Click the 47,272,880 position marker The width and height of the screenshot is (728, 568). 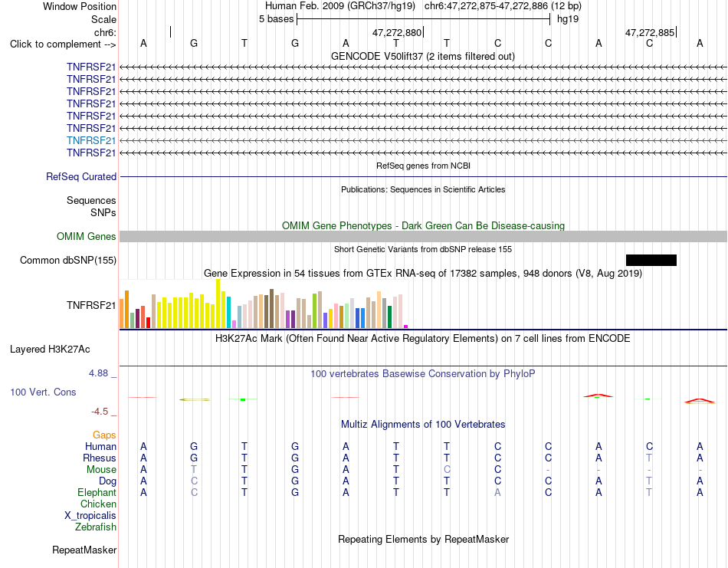point(397,32)
